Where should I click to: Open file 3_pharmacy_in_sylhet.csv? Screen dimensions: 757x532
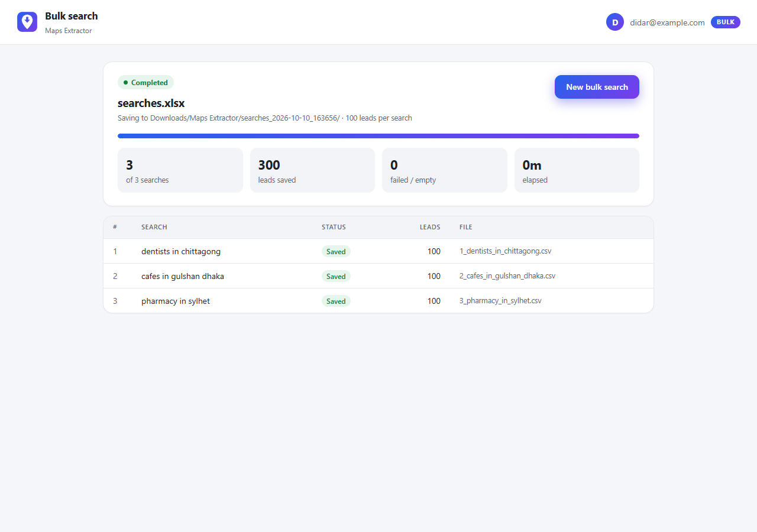tap(500, 301)
